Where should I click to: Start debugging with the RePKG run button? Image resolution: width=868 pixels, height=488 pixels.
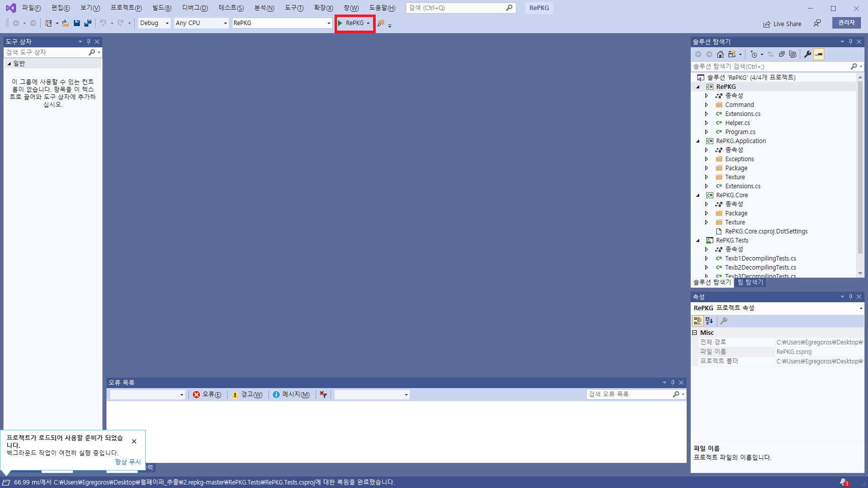pyautogui.click(x=351, y=23)
